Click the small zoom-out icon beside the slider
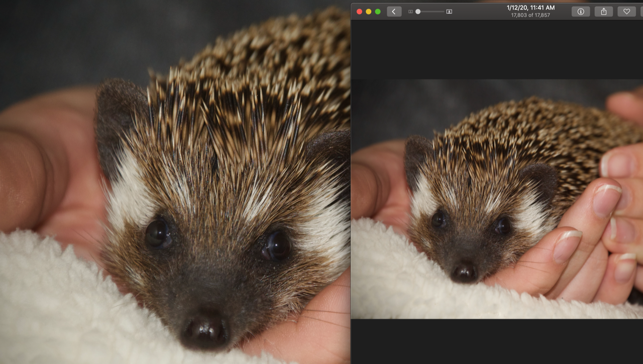The height and width of the screenshot is (364, 643). 410,12
